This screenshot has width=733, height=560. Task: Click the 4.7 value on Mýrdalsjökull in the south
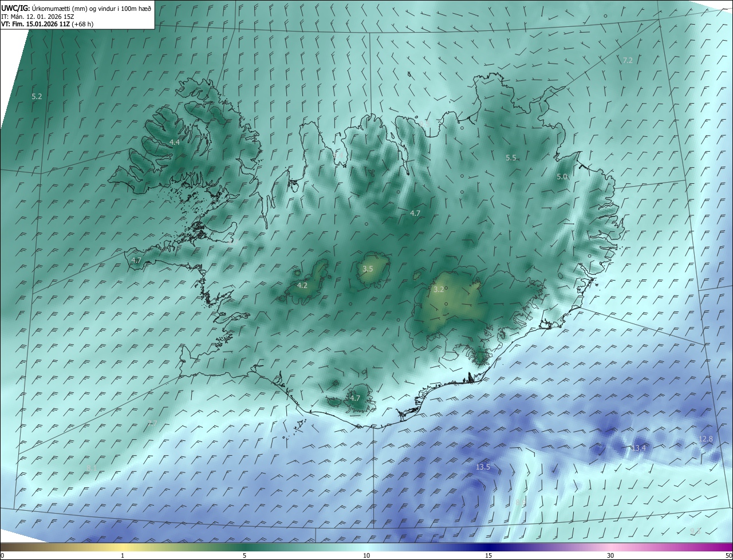click(354, 398)
